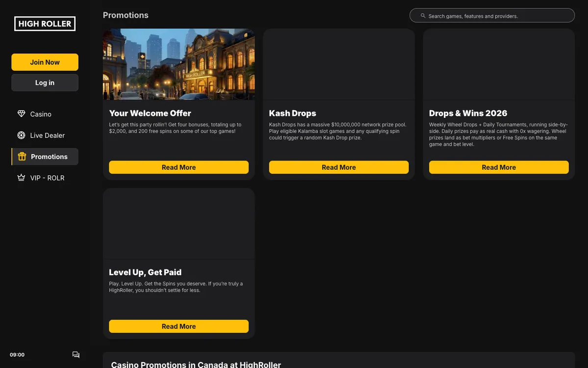The height and width of the screenshot is (368, 588).
Task: Select the Promotions menu item
Action: click(45, 157)
